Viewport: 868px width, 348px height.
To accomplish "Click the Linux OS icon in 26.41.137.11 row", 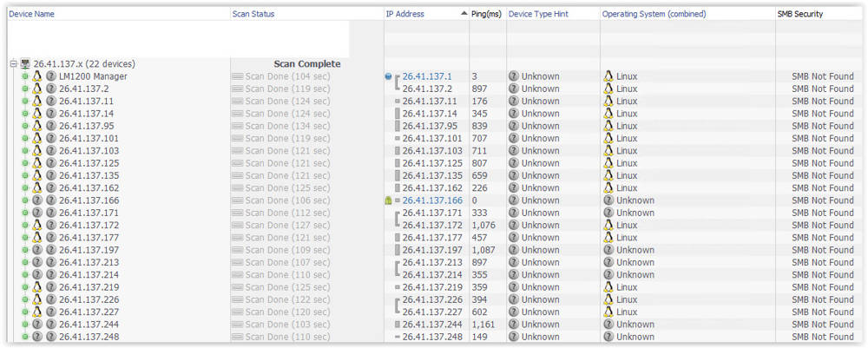I will pyautogui.click(x=608, y=102).
